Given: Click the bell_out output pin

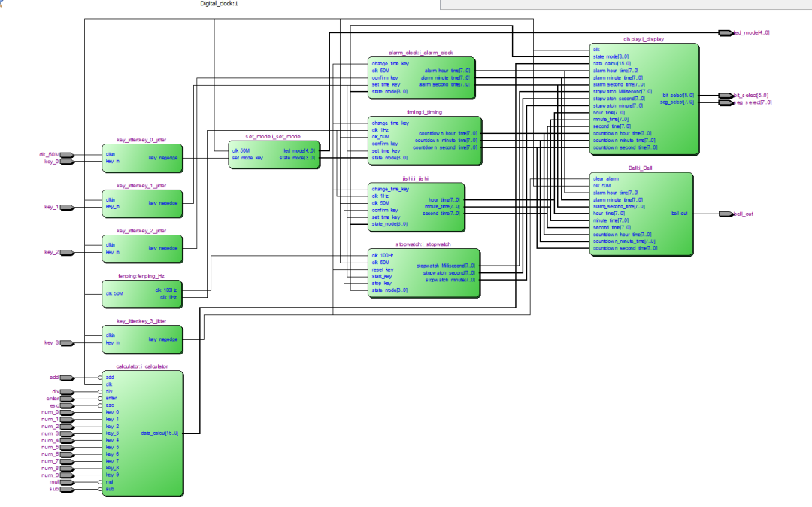Looking at the screenshot, I should tap(725, 214).
